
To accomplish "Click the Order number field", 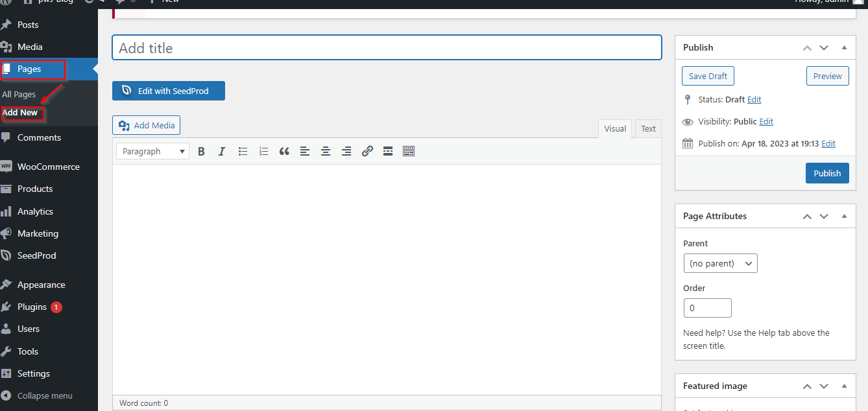I will (708, 308).
